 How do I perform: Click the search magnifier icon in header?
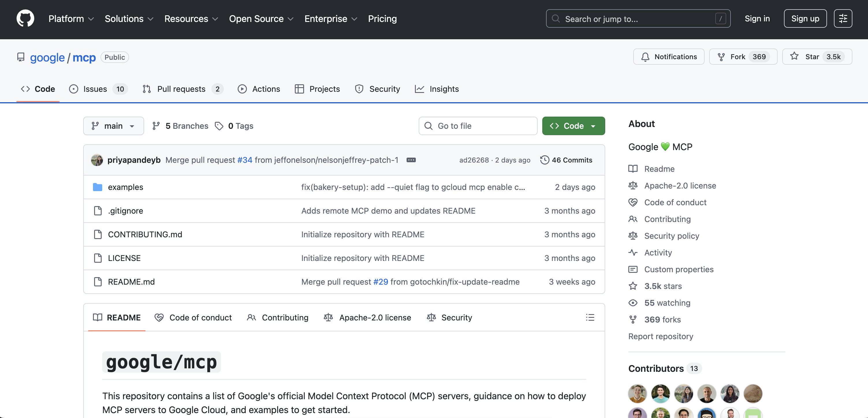coord(556,18)
